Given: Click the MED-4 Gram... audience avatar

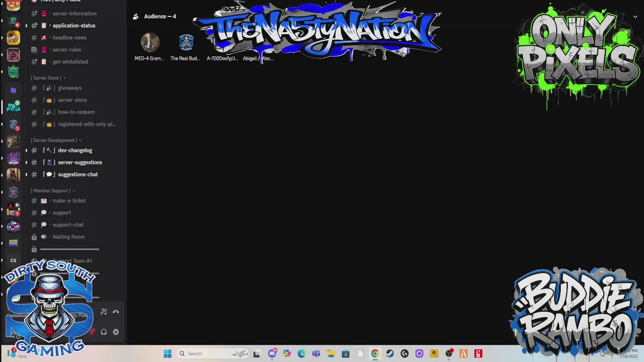Looking at the screenshot, I should point(149,43).
